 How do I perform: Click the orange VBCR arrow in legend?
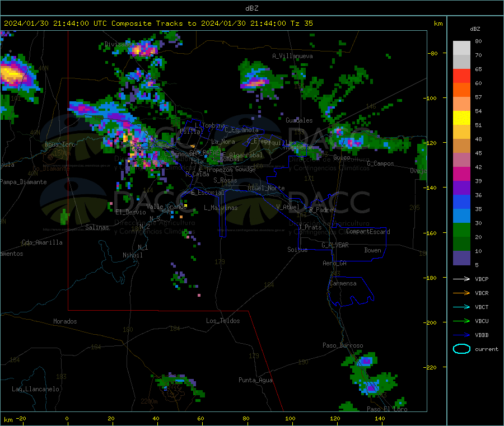pos(461,293)
